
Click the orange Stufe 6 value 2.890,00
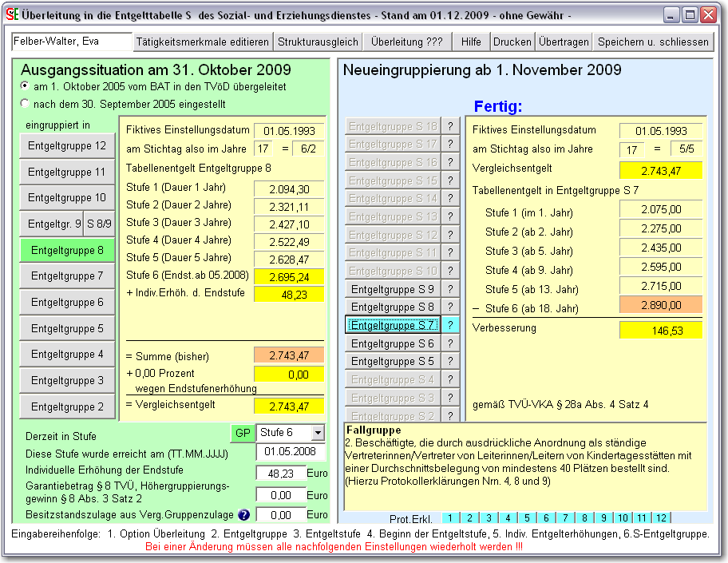tap(661, 305)
